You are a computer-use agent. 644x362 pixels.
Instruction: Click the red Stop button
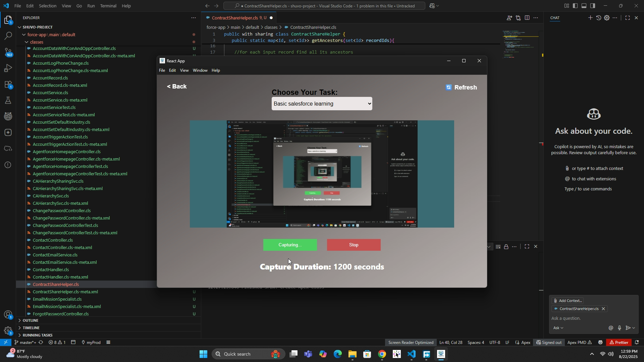354,245
